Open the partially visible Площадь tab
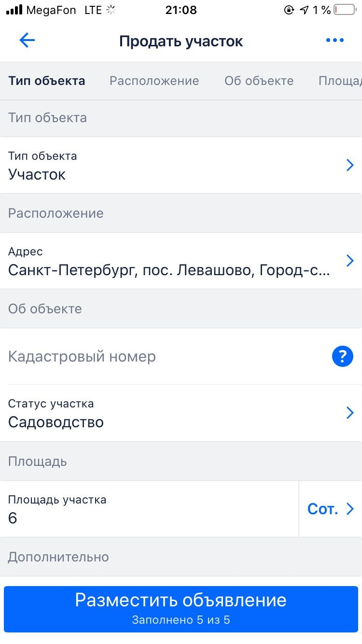This screenshot has width=362, height=644. click(x=340, y=81)
